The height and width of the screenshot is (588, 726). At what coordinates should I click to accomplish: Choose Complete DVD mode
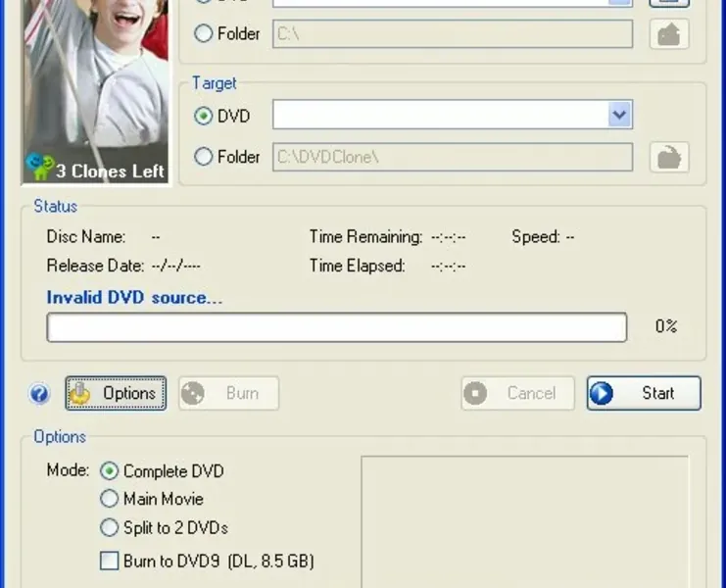(x=110, y=470)
